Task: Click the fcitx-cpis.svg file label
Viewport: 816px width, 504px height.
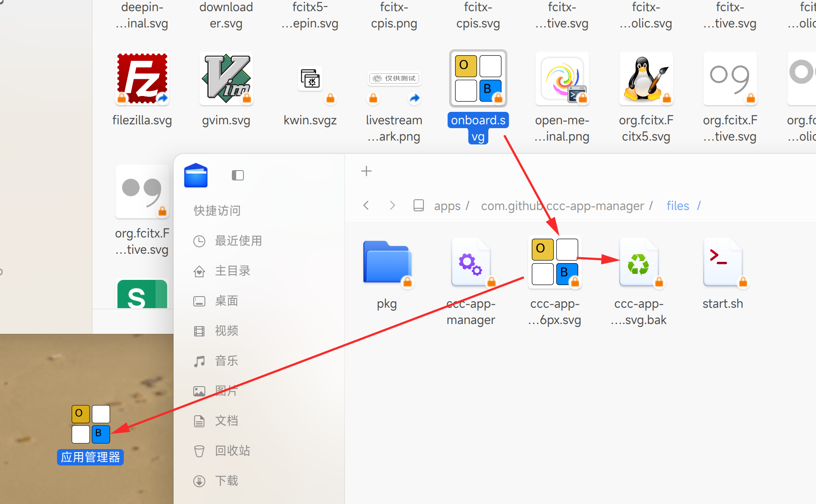Action: coord(478,15)
